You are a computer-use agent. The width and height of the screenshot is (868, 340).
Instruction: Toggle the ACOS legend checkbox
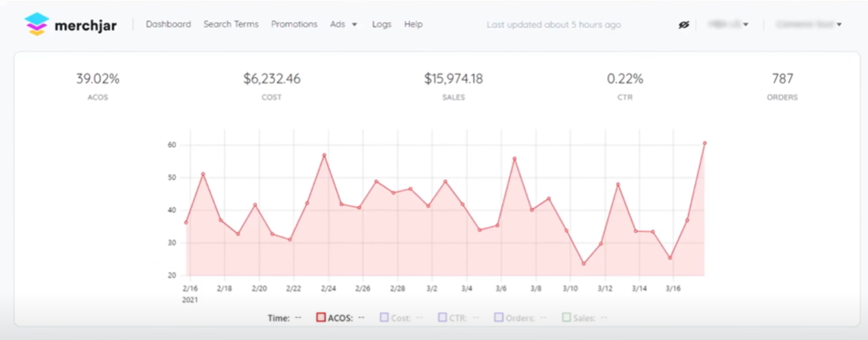[x=320, y=318]
